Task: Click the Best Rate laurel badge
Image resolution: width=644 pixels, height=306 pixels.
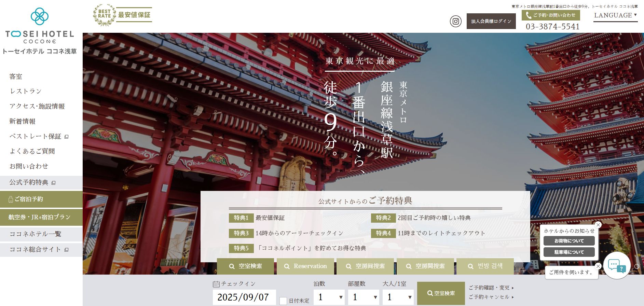Action: [104, 15]
